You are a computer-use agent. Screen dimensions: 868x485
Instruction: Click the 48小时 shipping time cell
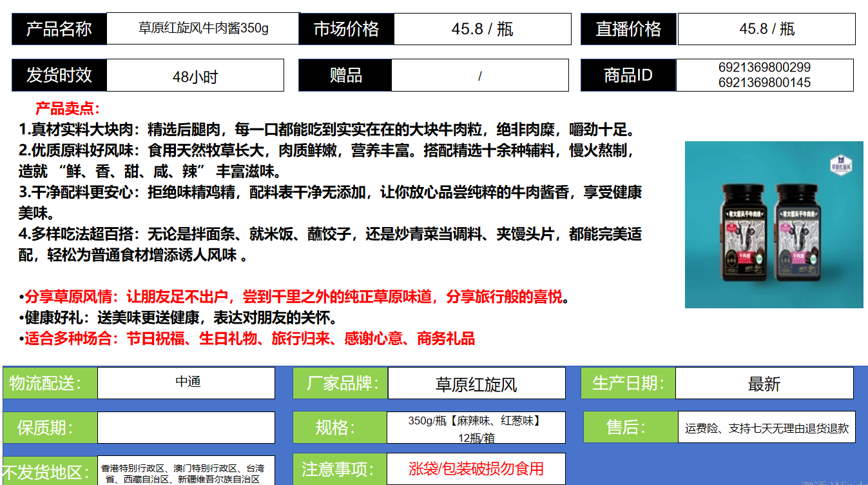coord(195,76)
